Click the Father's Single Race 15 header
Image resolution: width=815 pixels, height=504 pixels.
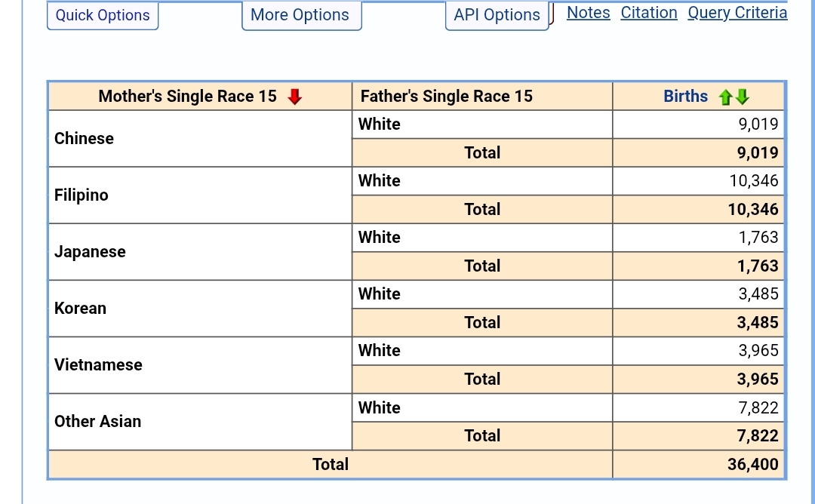[446, 97]
